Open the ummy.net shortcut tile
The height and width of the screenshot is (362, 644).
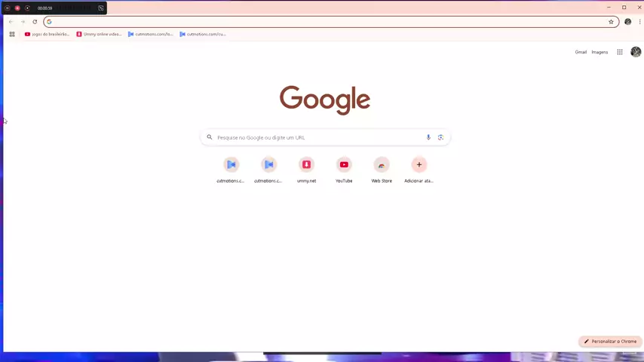[306, 164]
